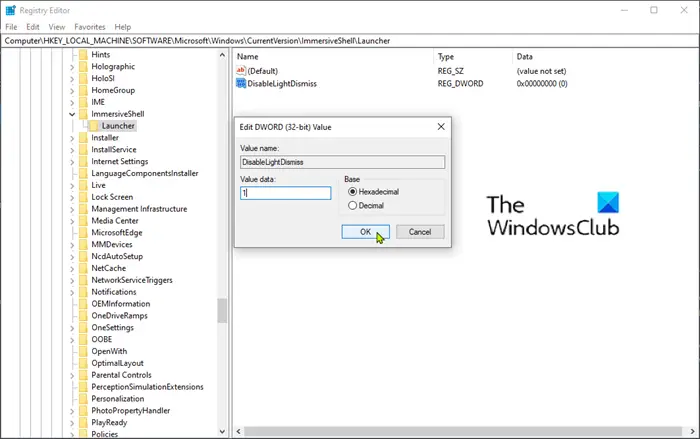Click the PlayReady folder icon
Viewport: 700px width, 439px height.
coord(83,422)
